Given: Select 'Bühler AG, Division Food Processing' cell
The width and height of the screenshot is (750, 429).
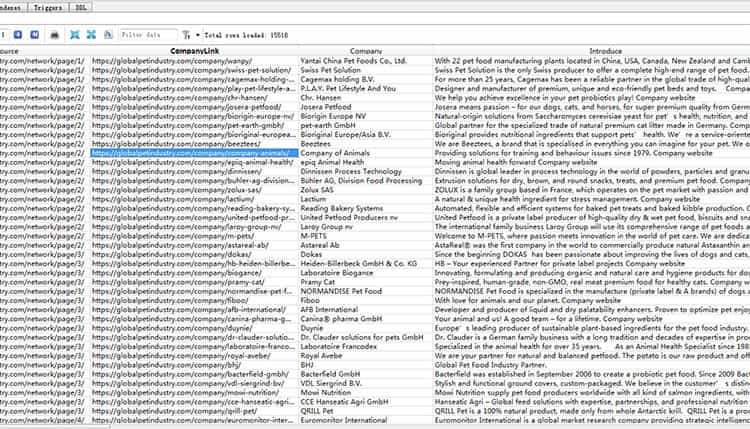Looking at the screenshot, I should [x=366, y=181].
